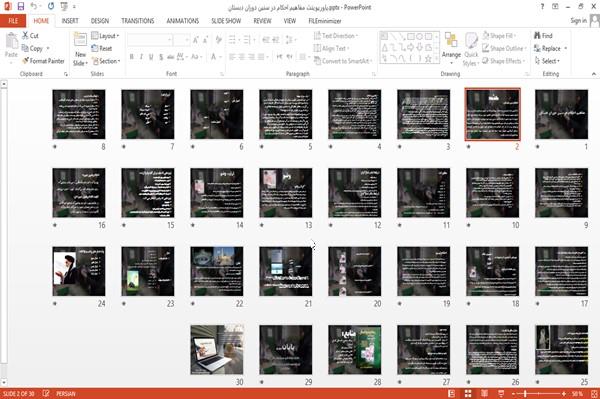The width and height of the screenshot is (600, 399).
Task: Open the Arrange objects tool
Action: [451, 49]
